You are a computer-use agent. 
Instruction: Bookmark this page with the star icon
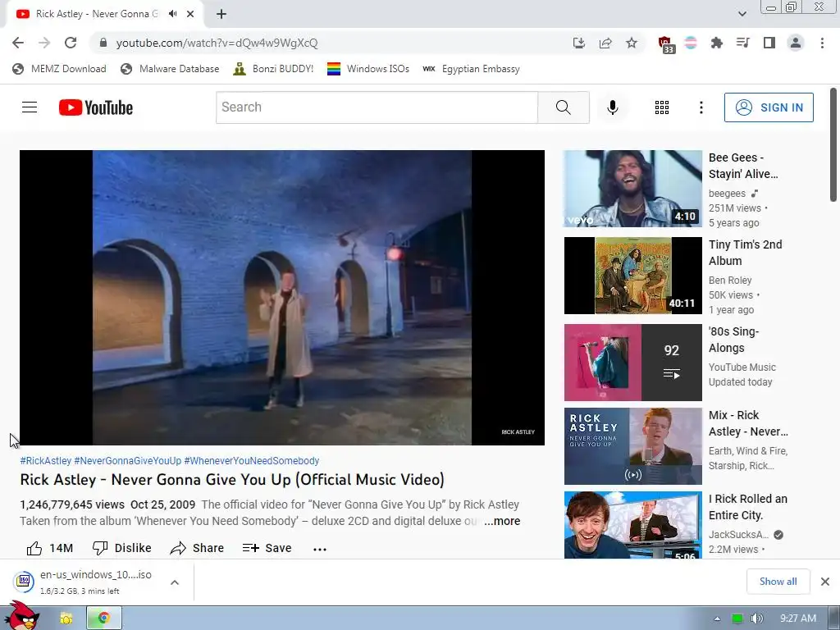(632, 43)
